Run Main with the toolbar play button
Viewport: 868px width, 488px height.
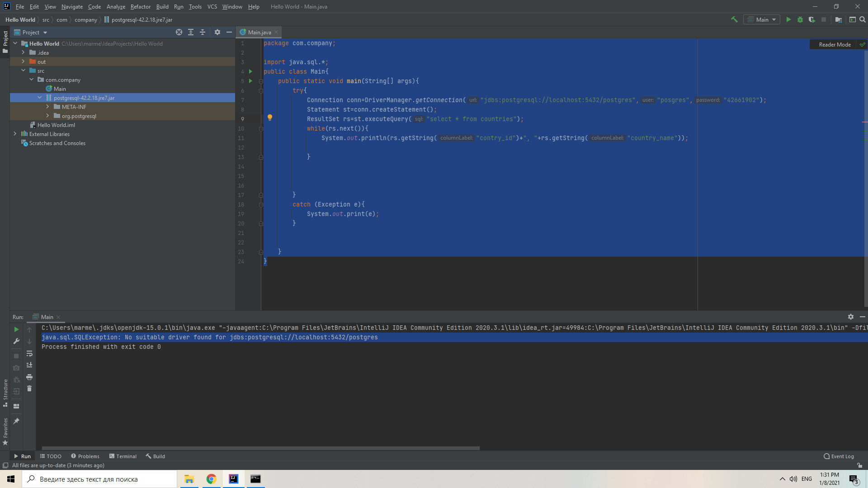click(788, 19)
